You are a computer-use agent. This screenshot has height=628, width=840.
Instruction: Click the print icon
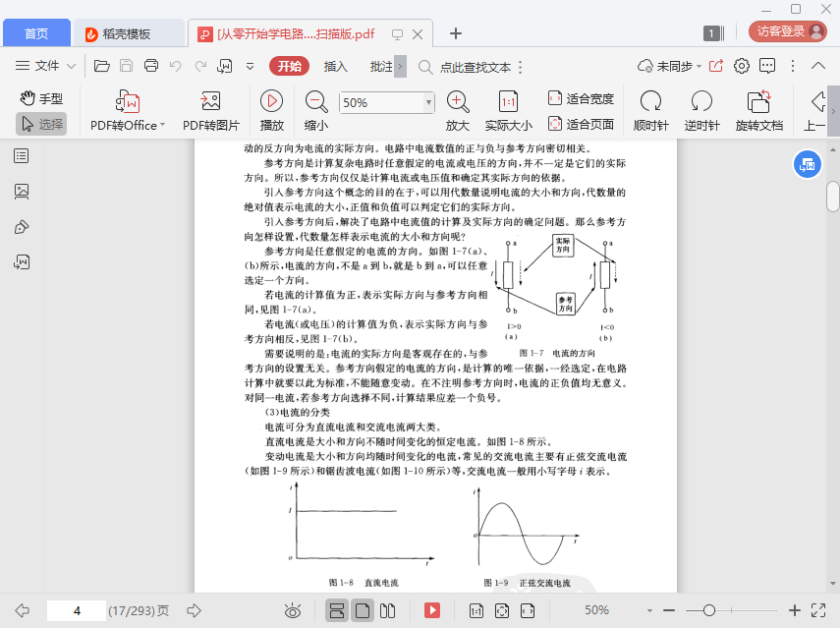click(151, 66)
